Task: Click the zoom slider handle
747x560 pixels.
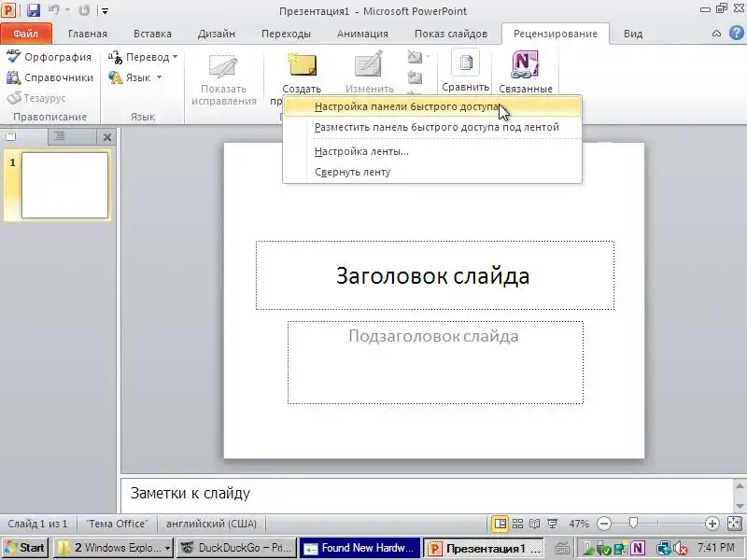Action: (x=633, y=524)
